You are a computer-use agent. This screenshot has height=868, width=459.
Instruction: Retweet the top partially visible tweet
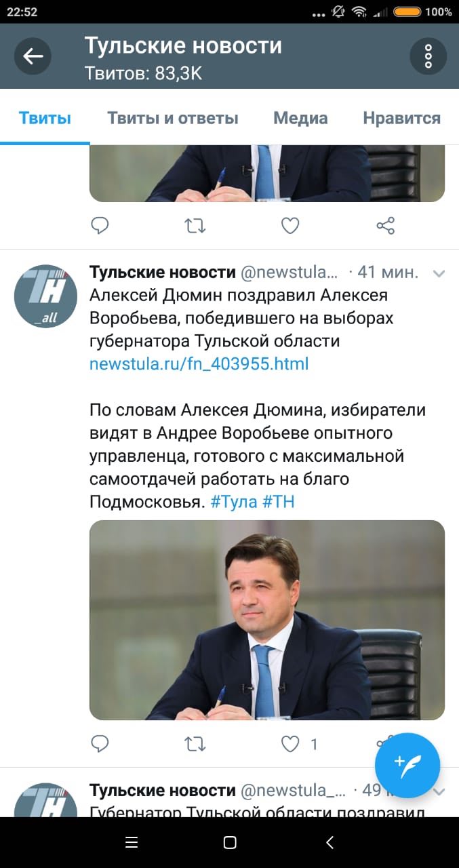[195, 225]
